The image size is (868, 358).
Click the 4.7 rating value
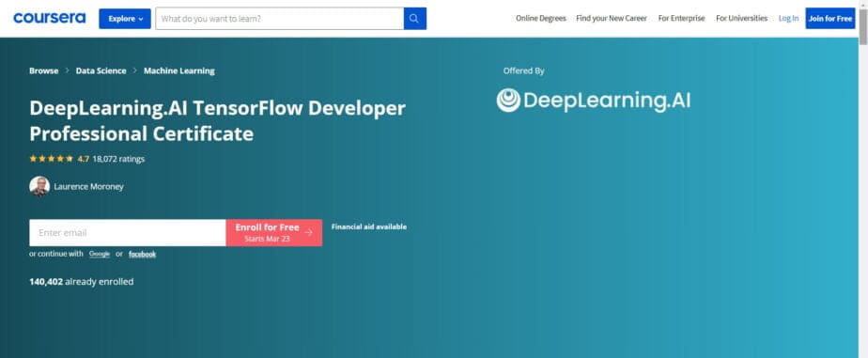[x=83, y=159]
